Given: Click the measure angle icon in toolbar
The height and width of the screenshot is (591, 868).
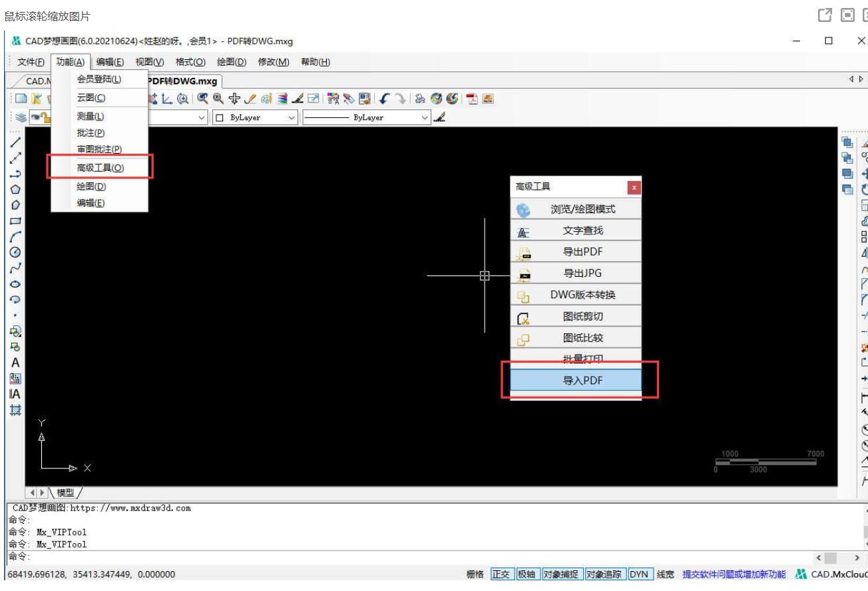Looking at the screenshot, I should [166, 99].
